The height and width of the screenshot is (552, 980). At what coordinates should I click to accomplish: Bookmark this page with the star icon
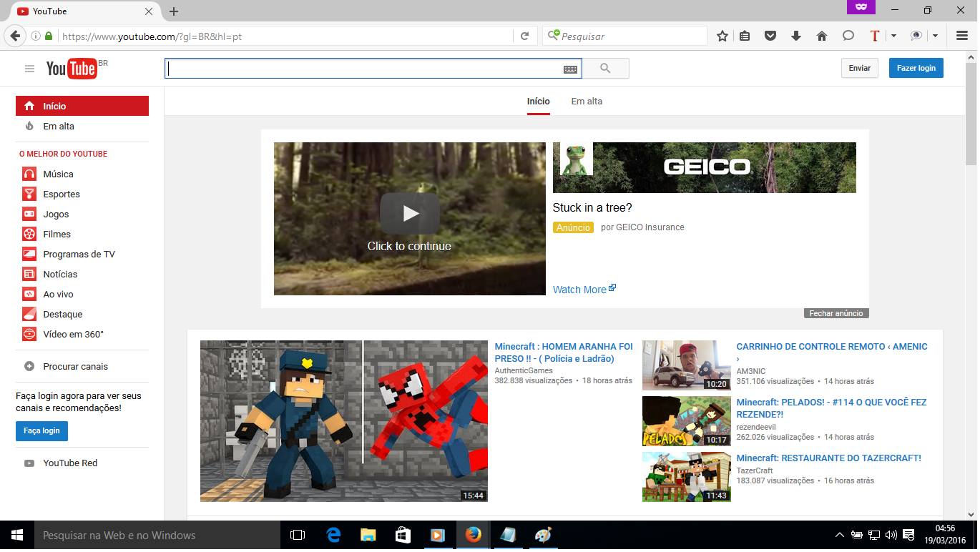point(722,36)
